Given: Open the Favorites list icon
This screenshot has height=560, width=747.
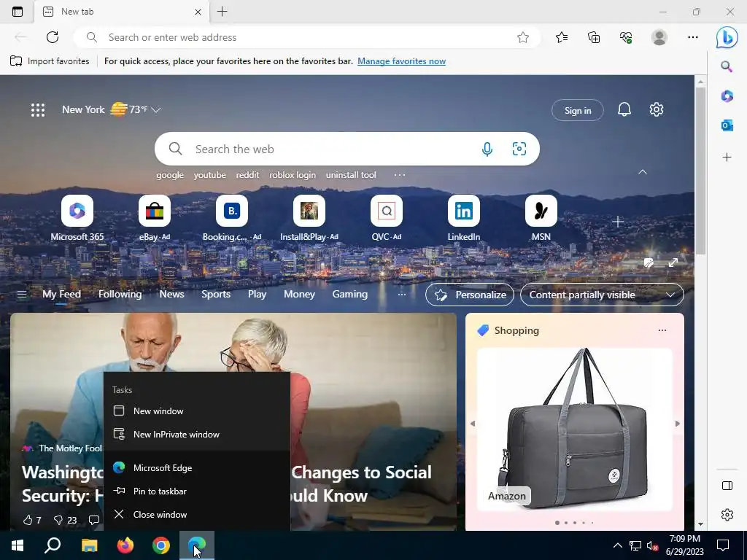Looking at the screenshot, I should coord(562,37).
